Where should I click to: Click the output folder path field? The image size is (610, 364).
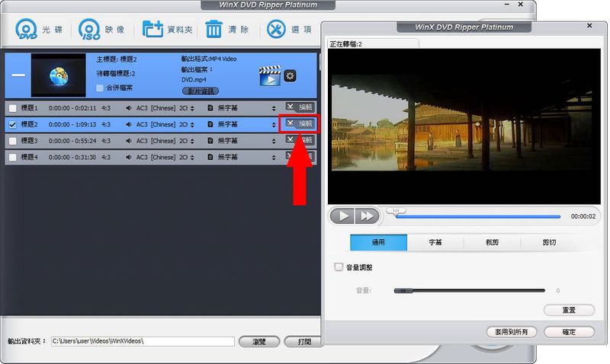(x=143, y=341)
